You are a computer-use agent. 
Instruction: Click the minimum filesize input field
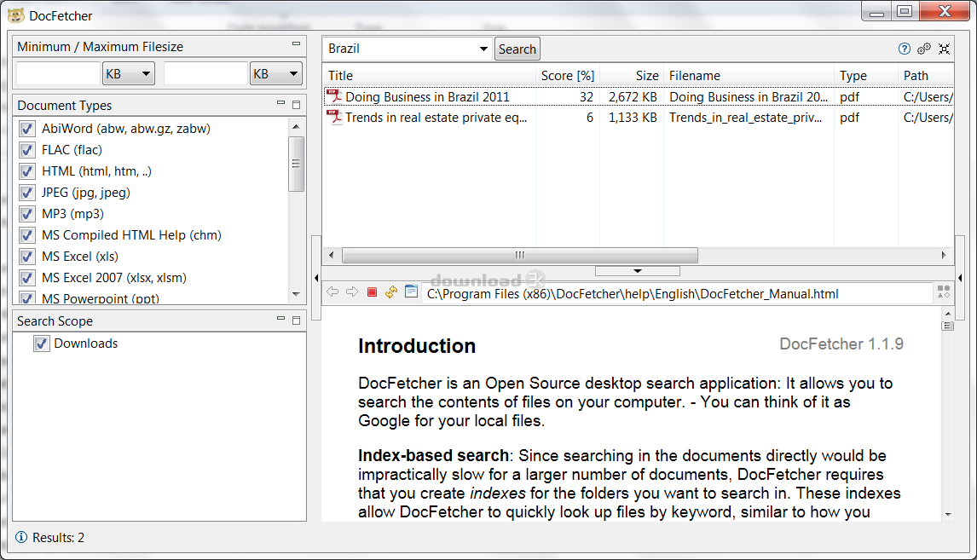click(58, 74)
